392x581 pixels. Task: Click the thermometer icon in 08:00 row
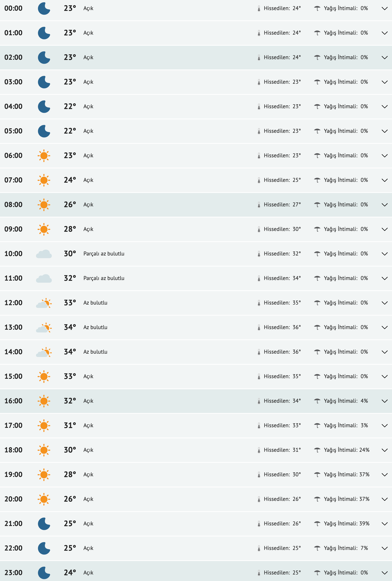tap(259, 205)
